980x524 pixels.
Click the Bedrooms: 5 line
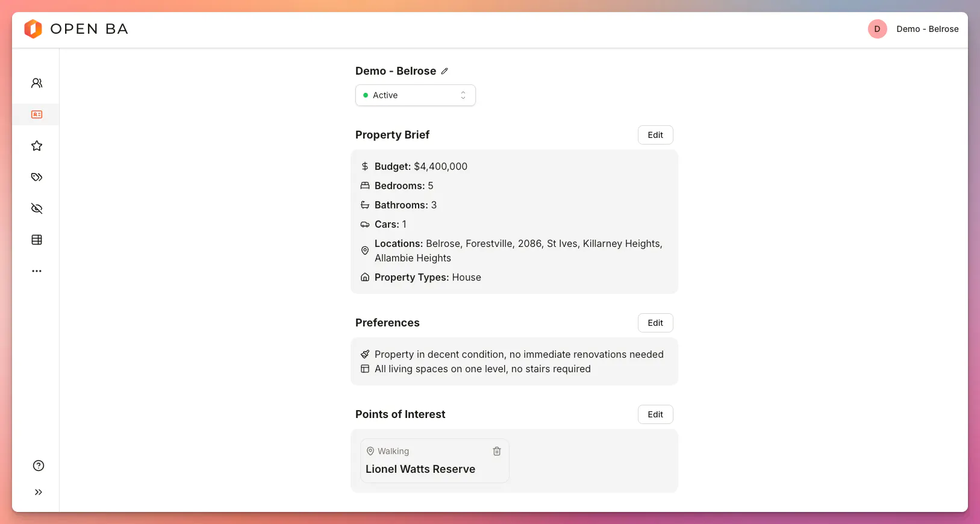[404, 186]
